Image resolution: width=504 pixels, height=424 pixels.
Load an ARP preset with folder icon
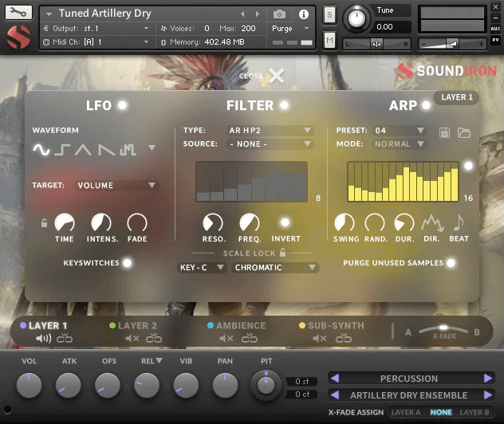click(x=464, y=132)
